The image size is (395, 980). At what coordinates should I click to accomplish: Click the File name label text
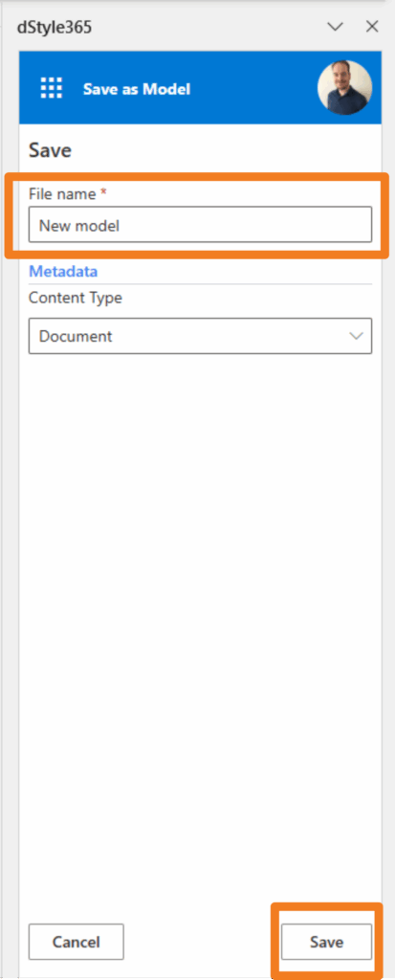point(62,193)
